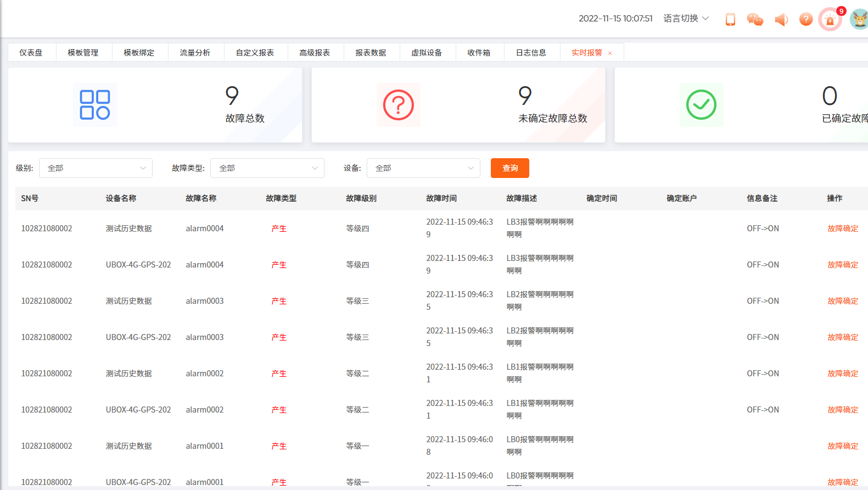Close the 实时报警 tab
The image size is (868, 490).
[x=610, y=53]
